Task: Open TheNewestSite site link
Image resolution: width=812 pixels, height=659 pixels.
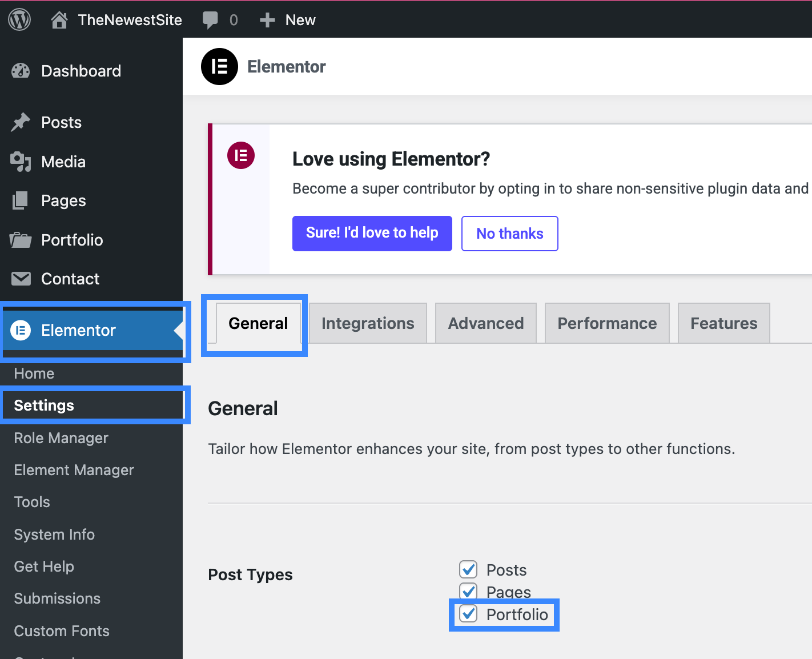Action: pyautogui.click(x=130, y=20)
